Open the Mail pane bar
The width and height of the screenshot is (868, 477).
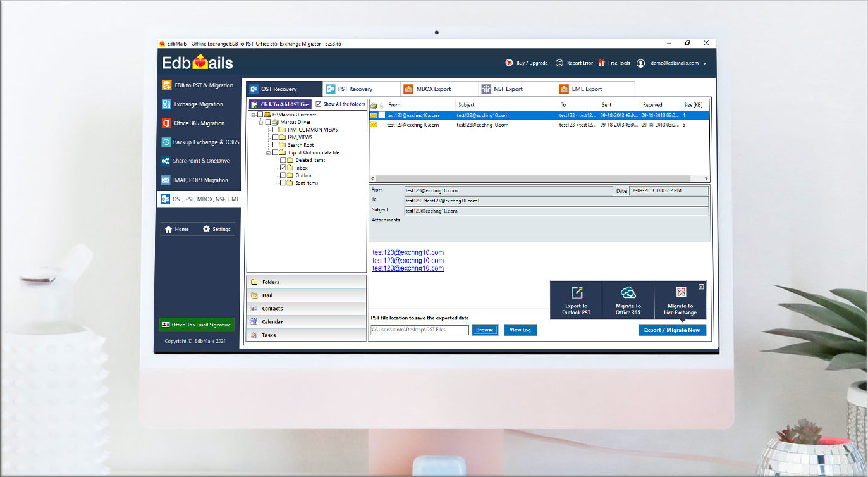pos(306,295)
